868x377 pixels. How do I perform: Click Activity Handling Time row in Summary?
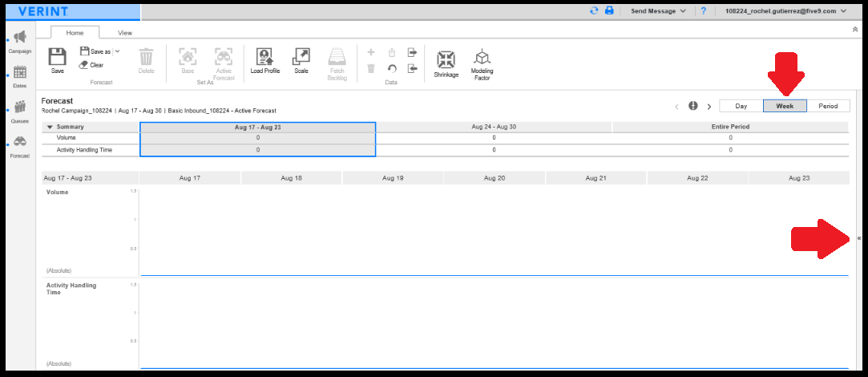point(84,150)
